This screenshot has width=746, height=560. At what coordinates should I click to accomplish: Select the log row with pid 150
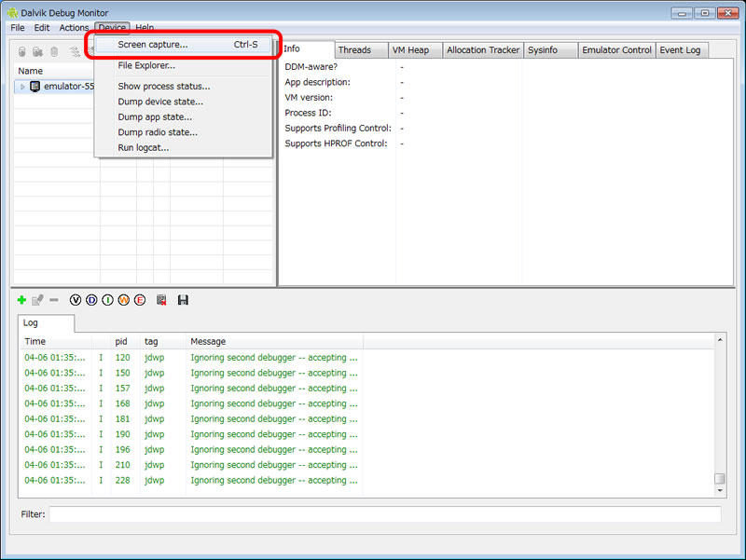(x=366, y=373)
